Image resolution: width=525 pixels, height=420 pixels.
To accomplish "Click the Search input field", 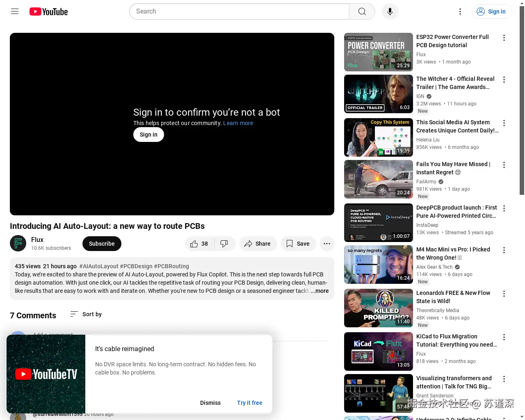I will click(x=239, y=11).
